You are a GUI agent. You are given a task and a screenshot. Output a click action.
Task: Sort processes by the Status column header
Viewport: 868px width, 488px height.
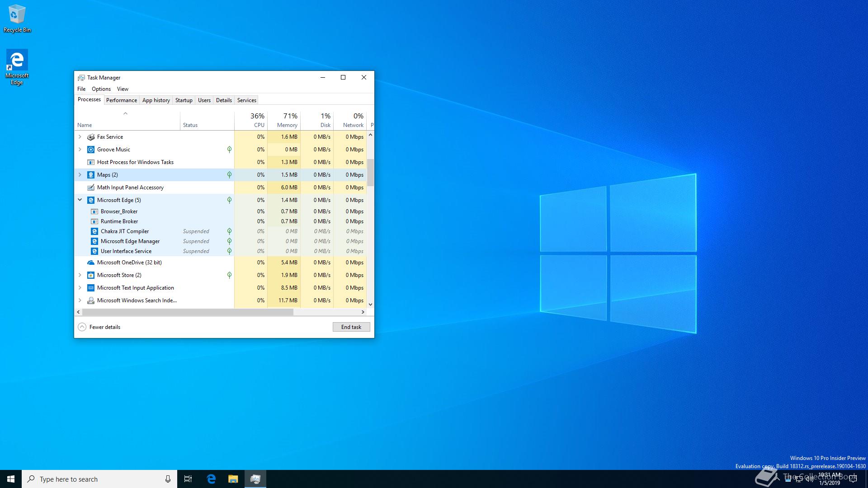click(207, 121)
